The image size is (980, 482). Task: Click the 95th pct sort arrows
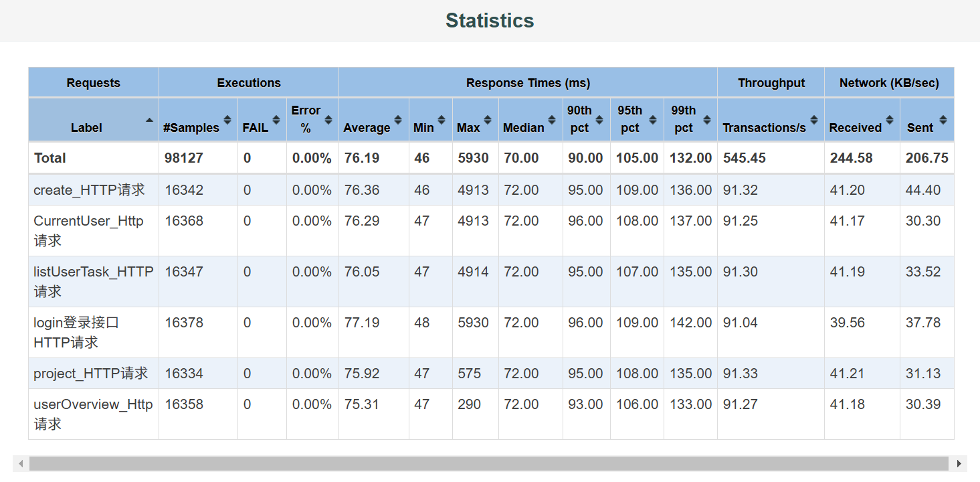tap(653, 120)
